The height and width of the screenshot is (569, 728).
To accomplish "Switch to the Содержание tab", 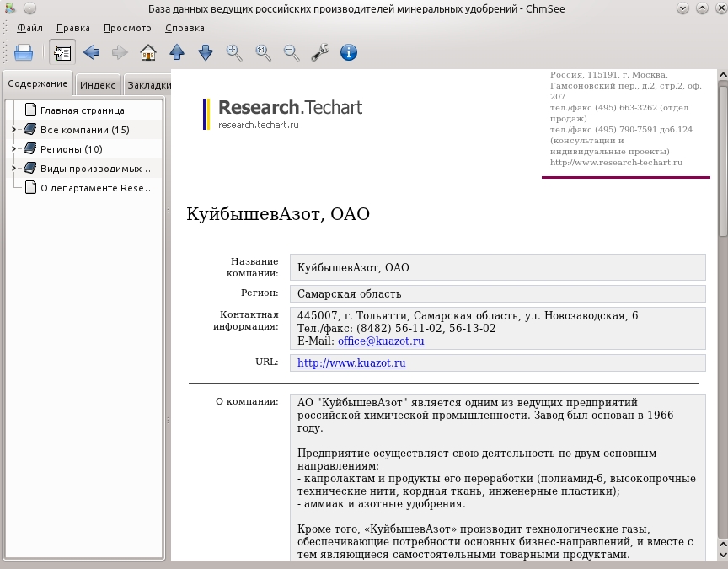I will 38,83.
